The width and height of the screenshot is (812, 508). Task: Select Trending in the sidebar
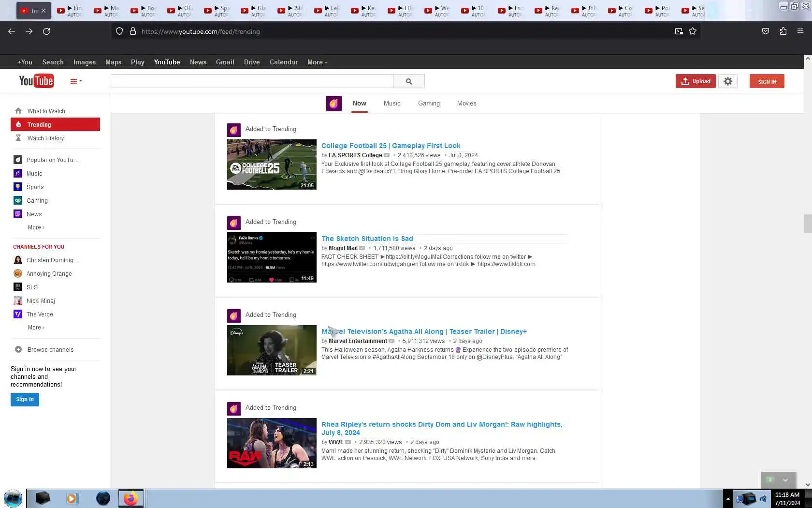[x=55, y=124]
